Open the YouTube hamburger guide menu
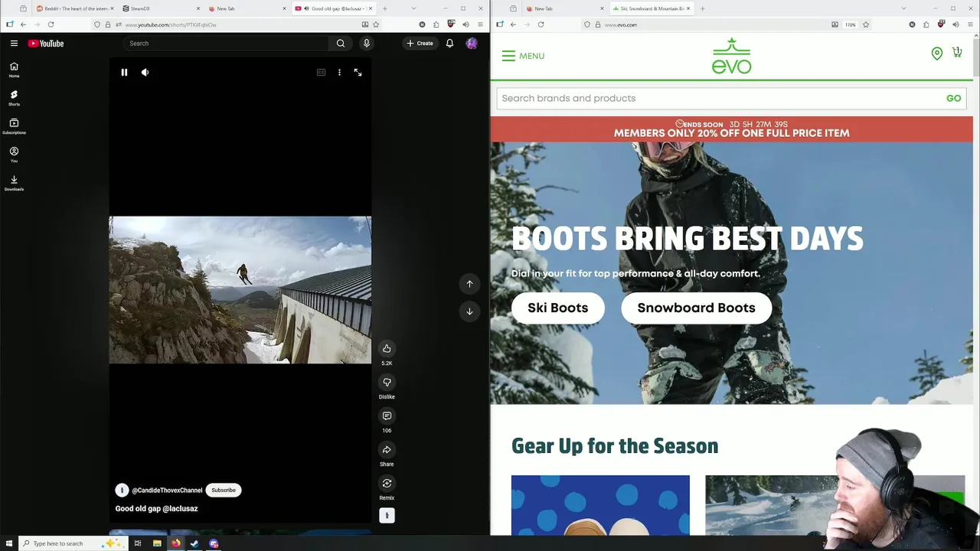Image resolution: width=980 pixels, height=551 pixels. pyautogui.click(x=14, y=44)
